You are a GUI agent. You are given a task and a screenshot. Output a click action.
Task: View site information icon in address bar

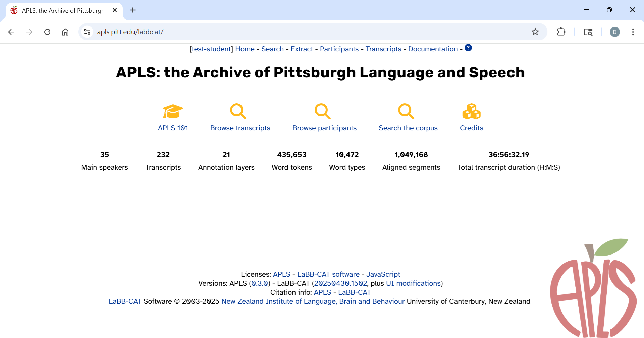[x=87, y=32]
